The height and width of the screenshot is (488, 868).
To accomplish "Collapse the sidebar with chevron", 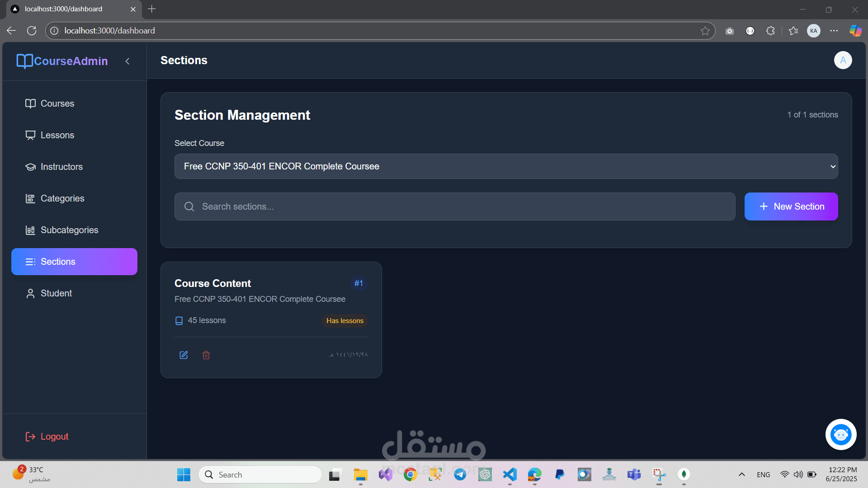I will (127, 61).
